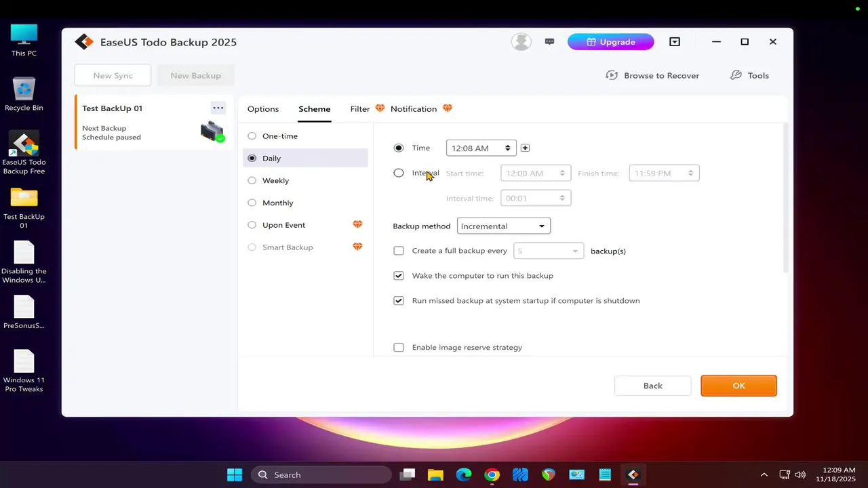Select the Windows 11 Pro Tweaks desktop file
This screenshot has width=868, height=488.
[x=24, y=371]
